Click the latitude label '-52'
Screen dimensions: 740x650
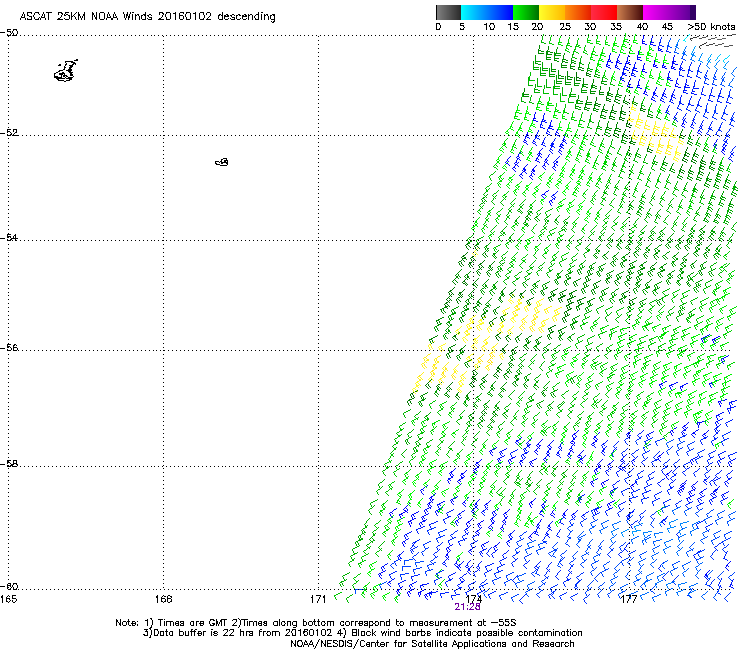point(9,133)
